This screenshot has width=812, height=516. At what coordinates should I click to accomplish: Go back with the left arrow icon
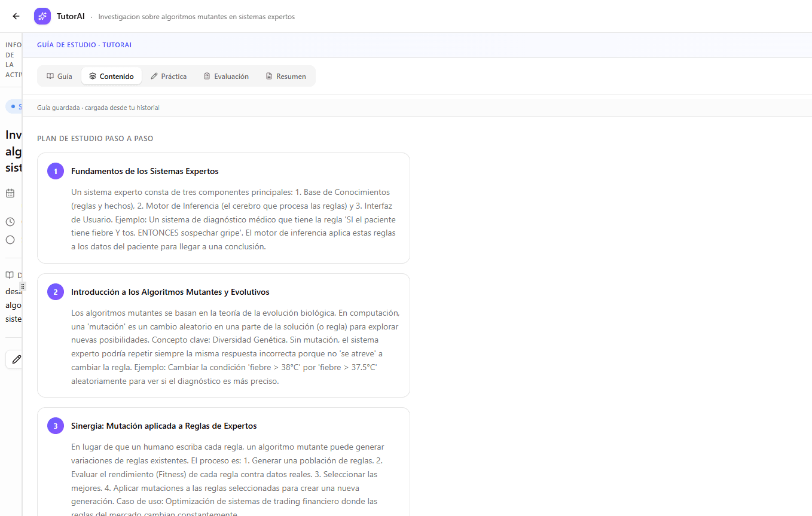[16, 17]
